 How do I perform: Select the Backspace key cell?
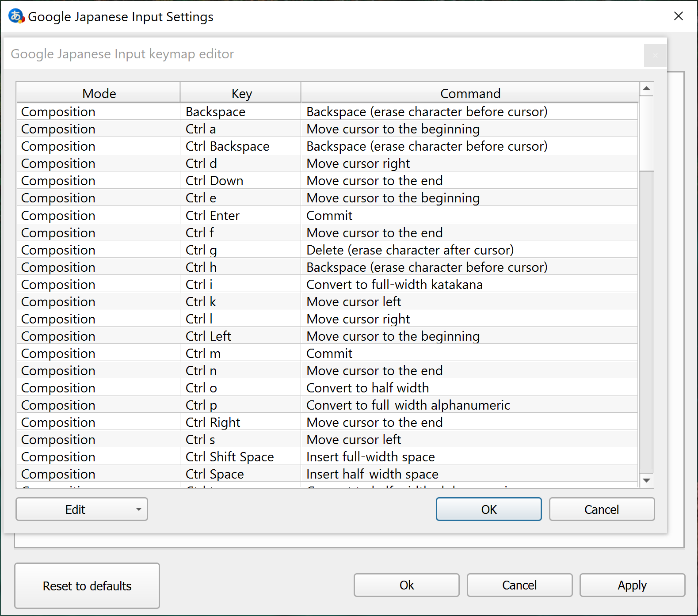coord(240,112)
